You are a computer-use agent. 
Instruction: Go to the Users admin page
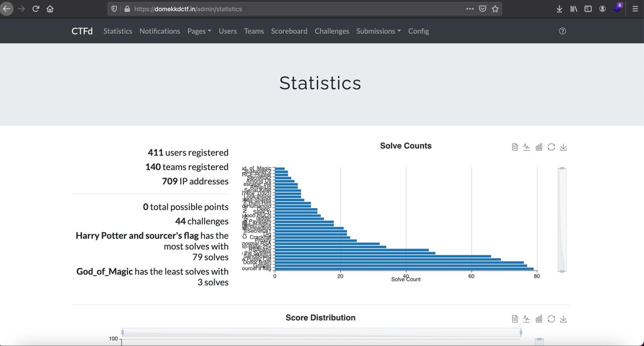228,31
